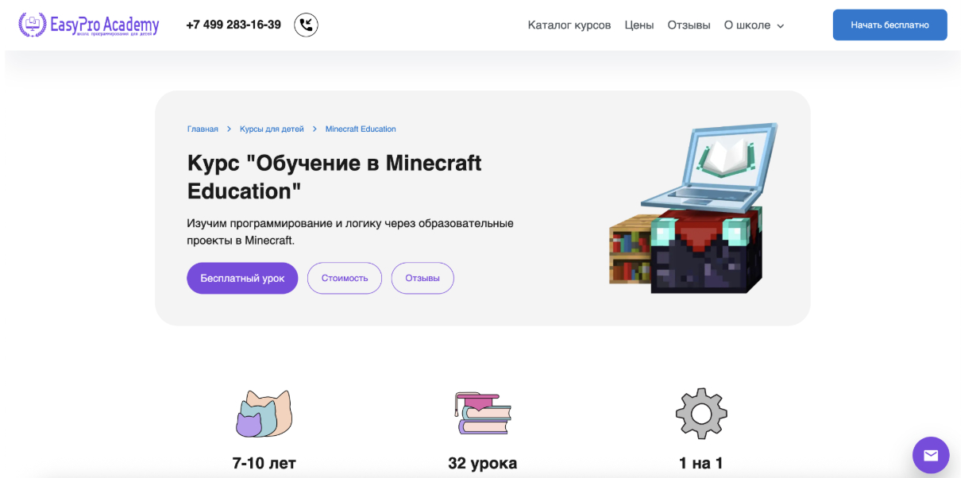Click the phone call icon
Screen dimensions: 980x478
306,25
